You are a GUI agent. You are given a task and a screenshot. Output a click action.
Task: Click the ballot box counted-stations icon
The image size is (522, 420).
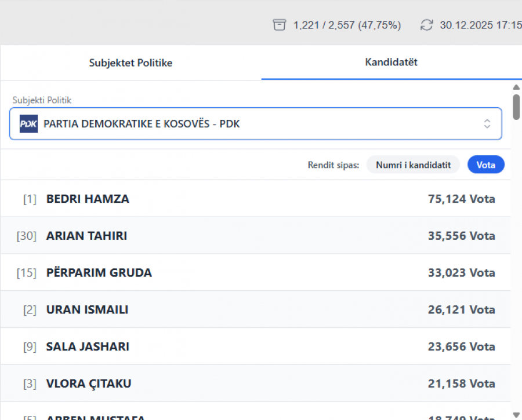click(279, 25)
